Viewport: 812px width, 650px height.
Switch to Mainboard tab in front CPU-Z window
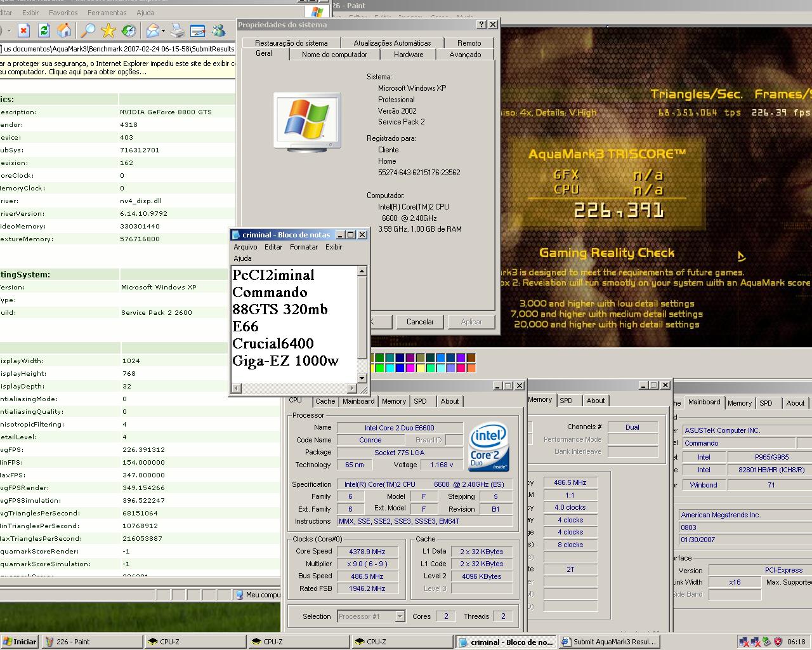[358, 401]
